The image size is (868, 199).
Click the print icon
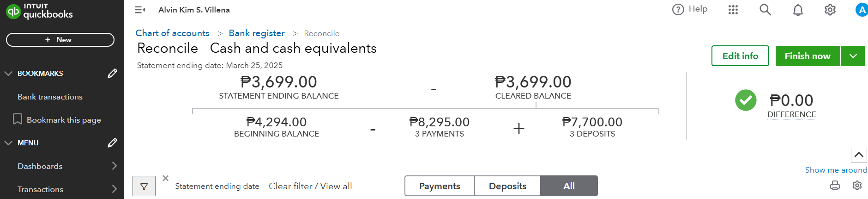(x=835, y=186)
